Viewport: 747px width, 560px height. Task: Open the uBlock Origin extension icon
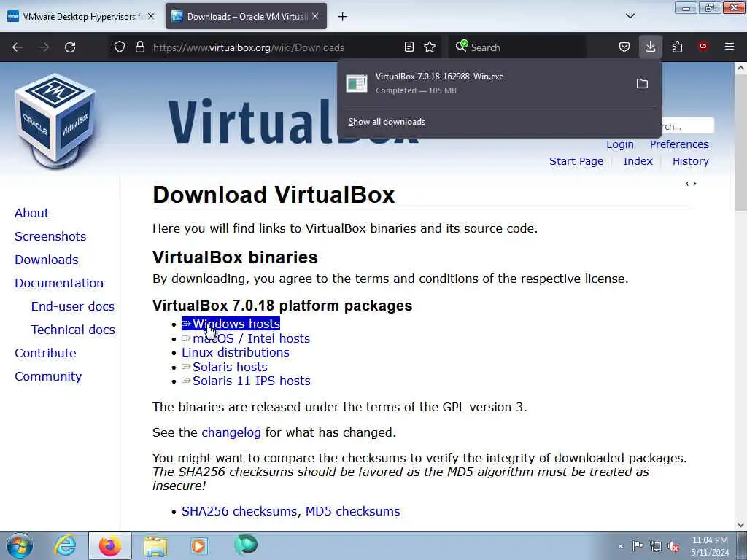(x=703, y=47)
